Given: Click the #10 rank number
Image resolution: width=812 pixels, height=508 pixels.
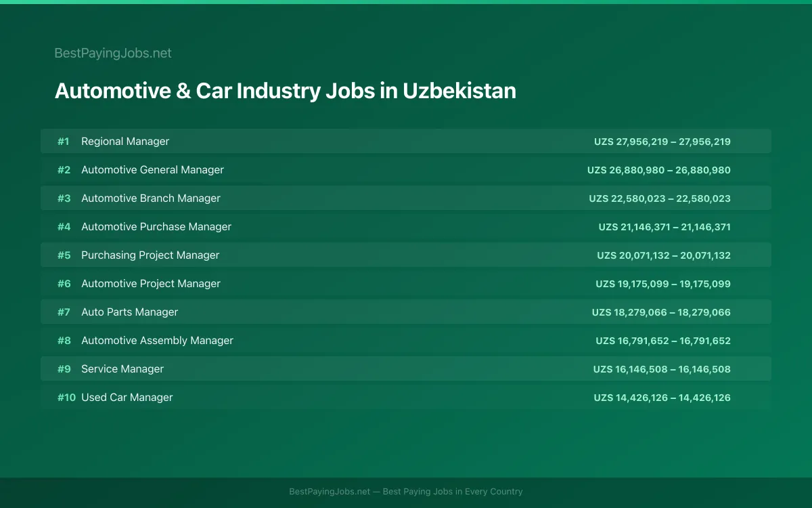Looking at the screenshot, I should pos(66,398).
